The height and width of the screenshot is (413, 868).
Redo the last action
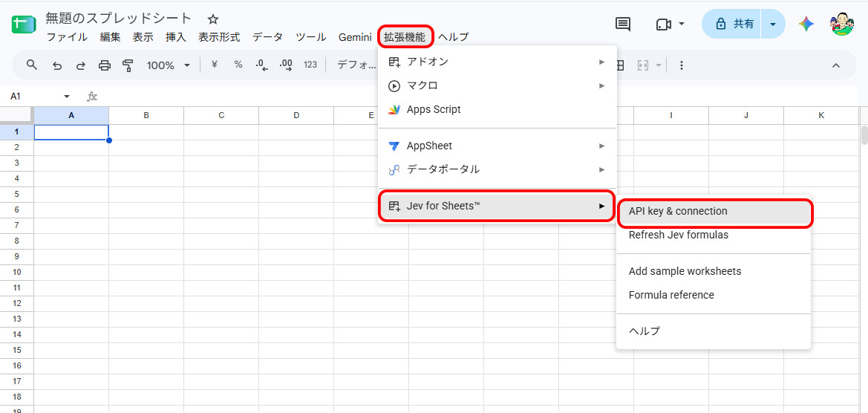point(81,65)
